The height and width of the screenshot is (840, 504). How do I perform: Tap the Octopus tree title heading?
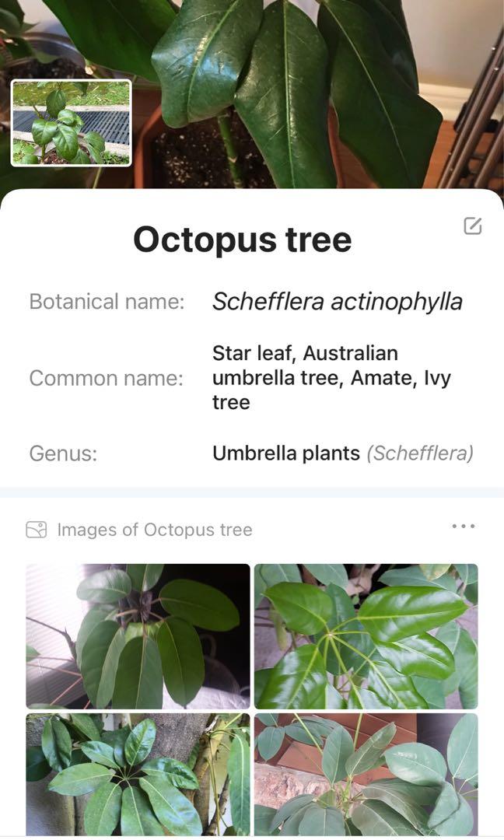pyautogui.click(x=243, y=240)
